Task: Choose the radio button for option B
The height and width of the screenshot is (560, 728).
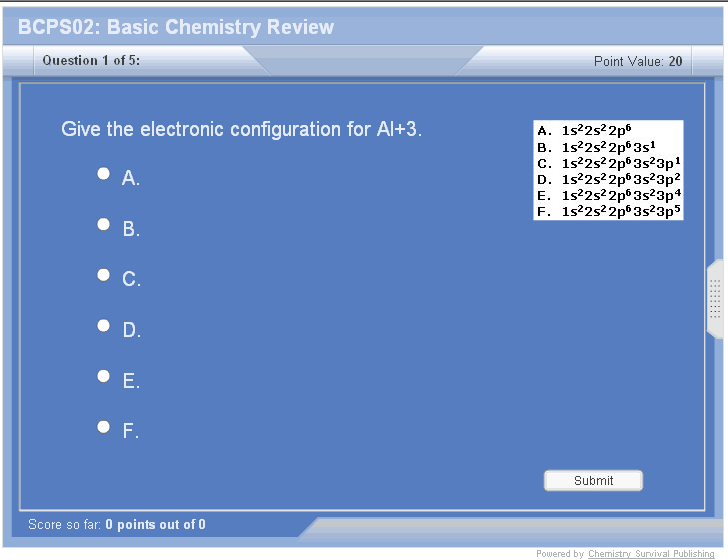Action: pyautogui.click(x=104, y=225)
